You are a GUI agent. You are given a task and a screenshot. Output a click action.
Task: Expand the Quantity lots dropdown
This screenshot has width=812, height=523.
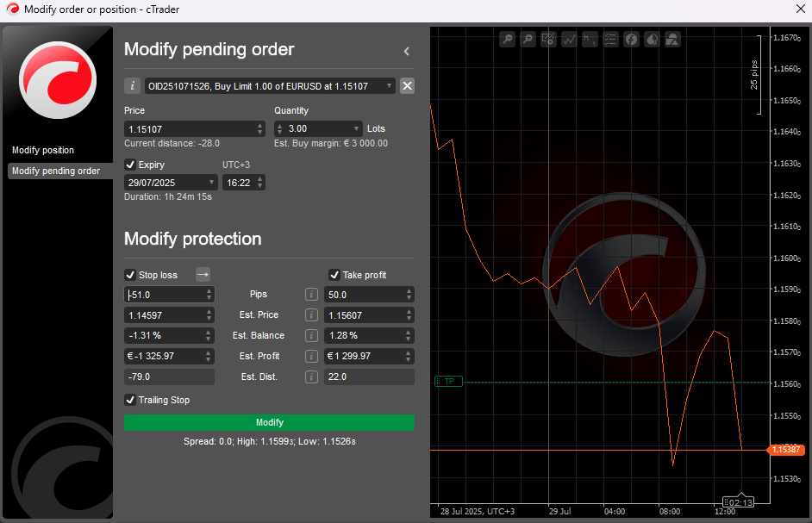[355, 128]
